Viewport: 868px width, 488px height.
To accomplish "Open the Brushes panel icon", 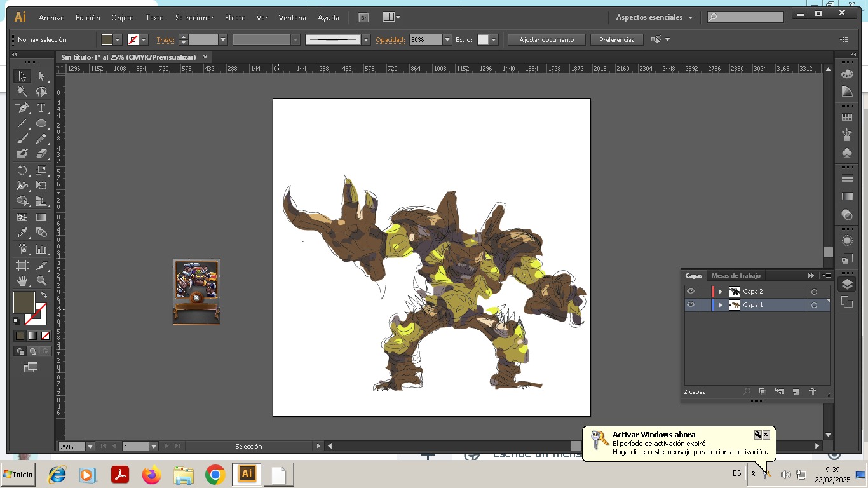I will pyautogui.click(x=846, y=135).
